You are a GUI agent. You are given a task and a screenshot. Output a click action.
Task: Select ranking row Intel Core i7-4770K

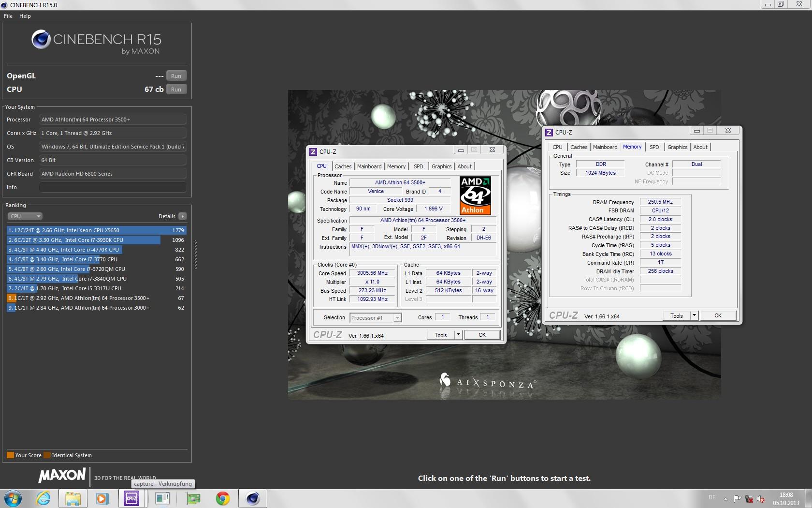(97, 250)
